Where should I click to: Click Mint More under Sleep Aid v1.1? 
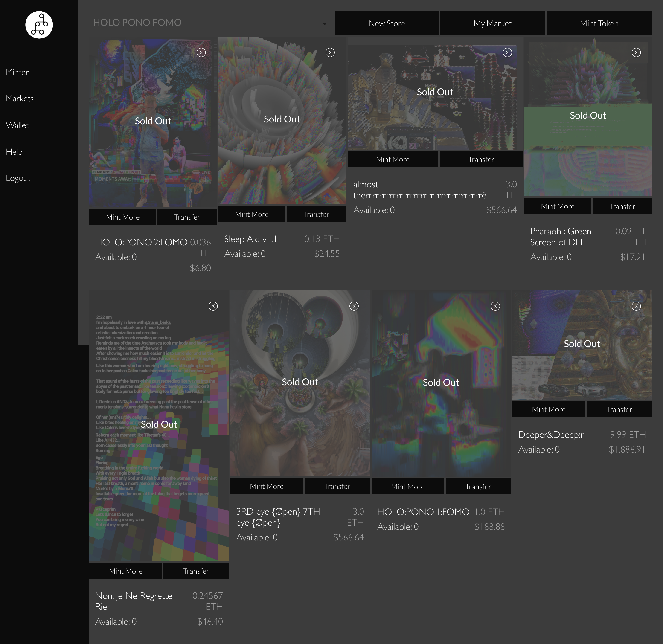tap(252, 214)
